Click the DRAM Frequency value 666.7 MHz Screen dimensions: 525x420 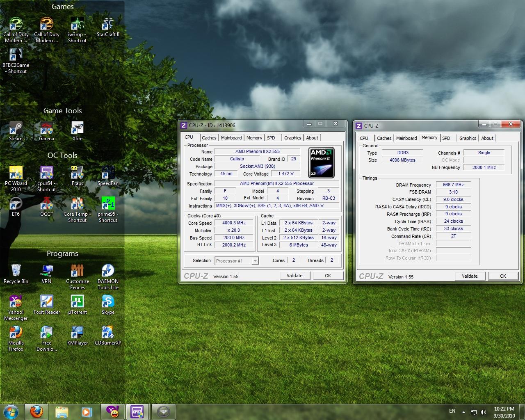[x=453, y=185]
